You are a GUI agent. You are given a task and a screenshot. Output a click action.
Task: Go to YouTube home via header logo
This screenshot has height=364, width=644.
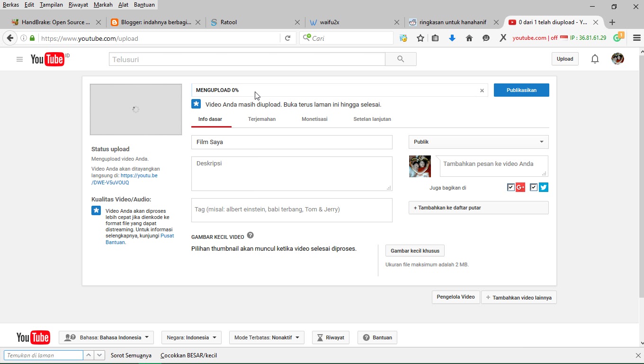pyautogui.click(x=47, y=59)
